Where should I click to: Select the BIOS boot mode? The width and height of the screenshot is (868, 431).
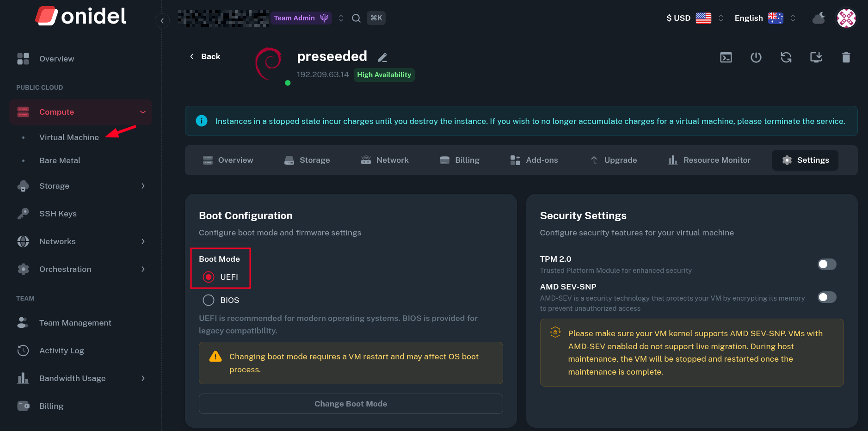pyautogui.click(x=209, y=300)
